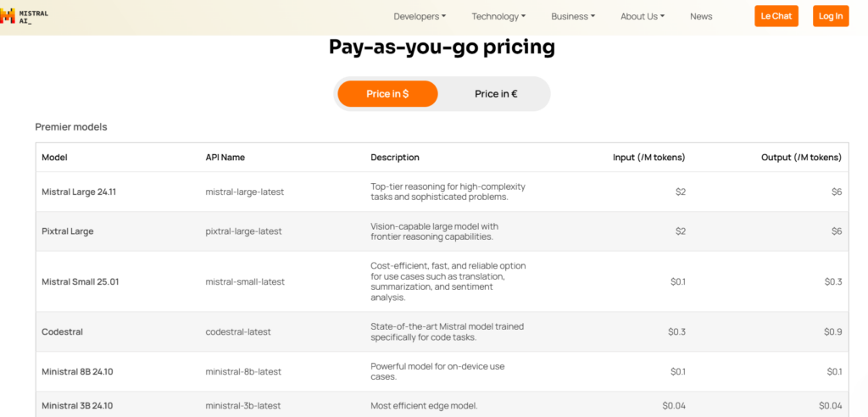Click the Description column header
The image size is (868, 417).
(395, 158)
